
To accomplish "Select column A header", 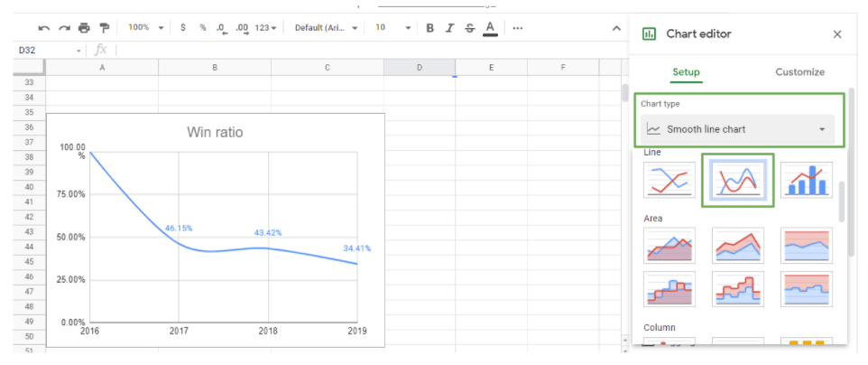I will (102, 68).
